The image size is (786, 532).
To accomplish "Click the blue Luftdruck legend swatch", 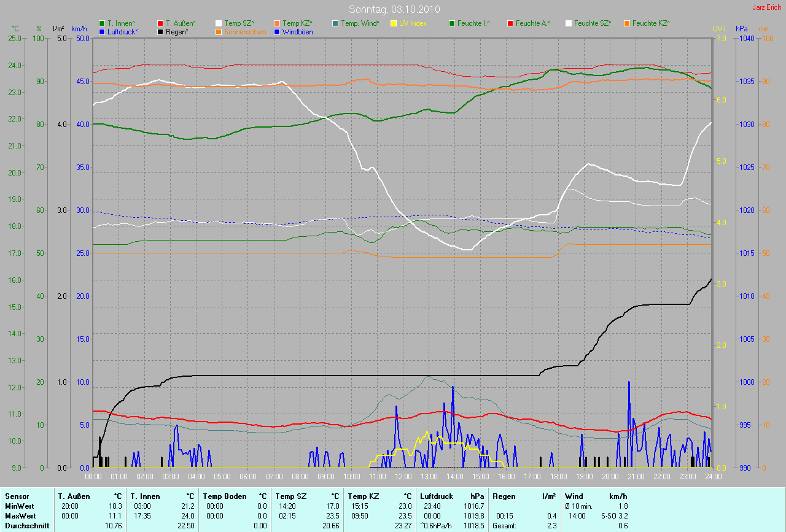I will coord(102,31).
